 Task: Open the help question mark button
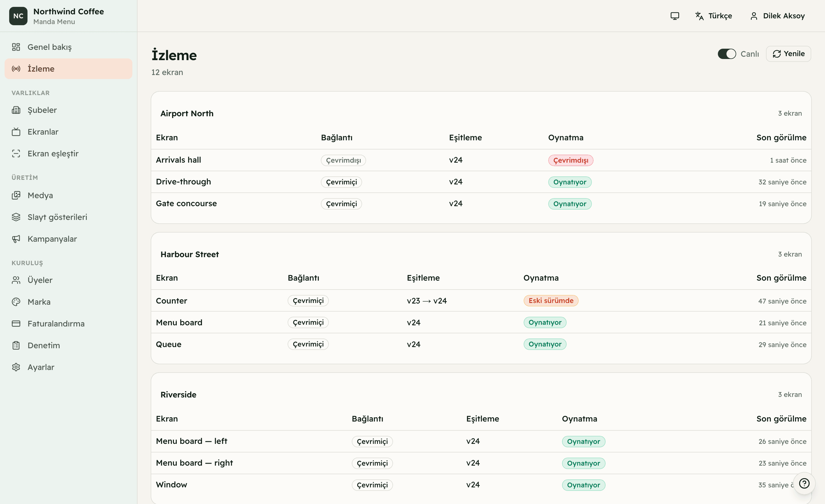click(804, 483)
